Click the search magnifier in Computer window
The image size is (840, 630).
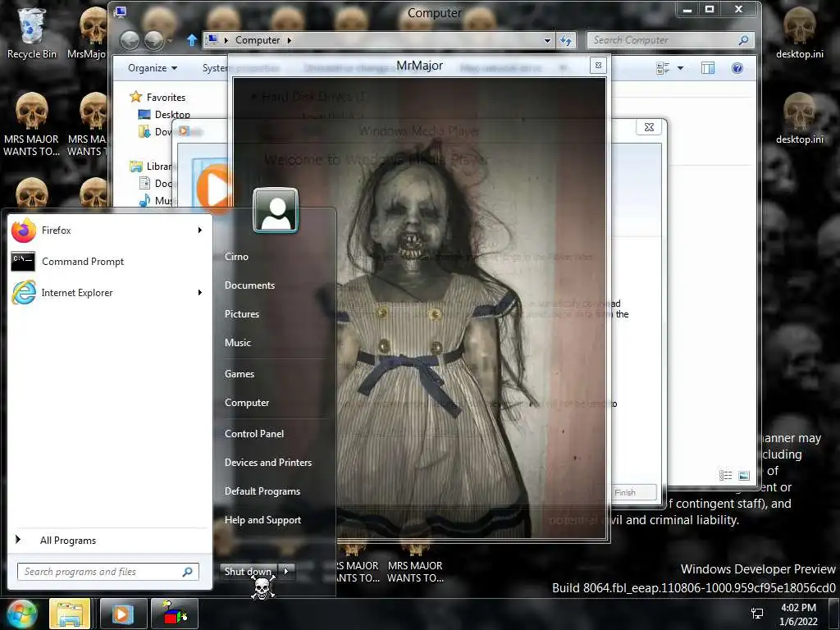click(743, 40)
